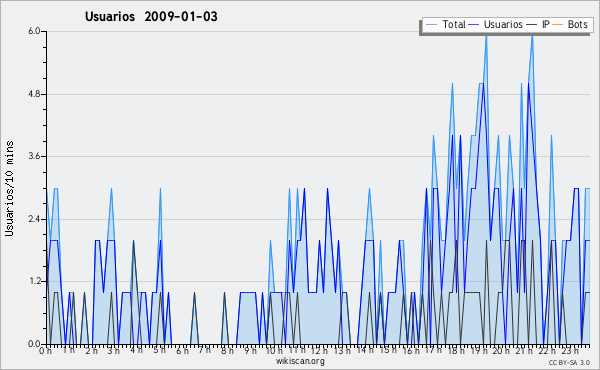This screenshot has height=370, width=600.
Task: Click the x-axis label '2 h'
Action: tap(91, 350)
